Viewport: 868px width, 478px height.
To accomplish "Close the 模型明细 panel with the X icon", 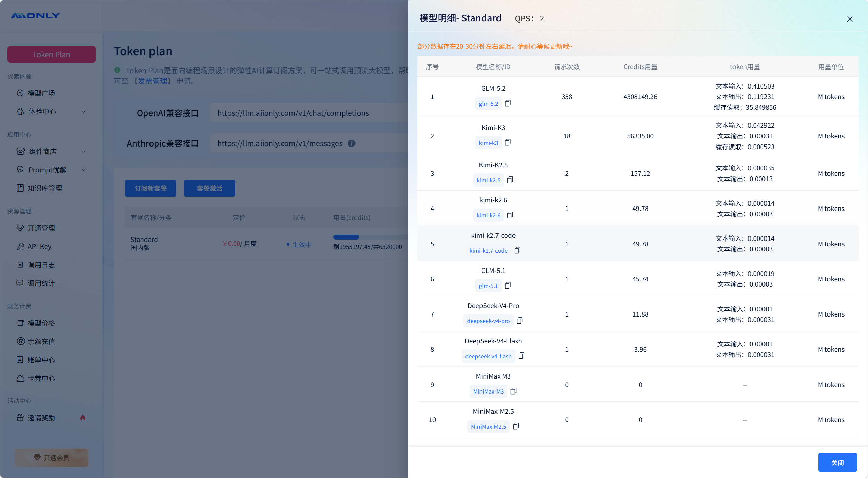I will pyautogui.click(x=850, y=19).
